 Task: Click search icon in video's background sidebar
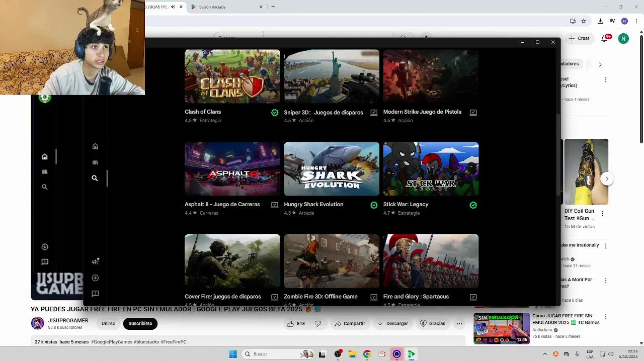(44, 187)
